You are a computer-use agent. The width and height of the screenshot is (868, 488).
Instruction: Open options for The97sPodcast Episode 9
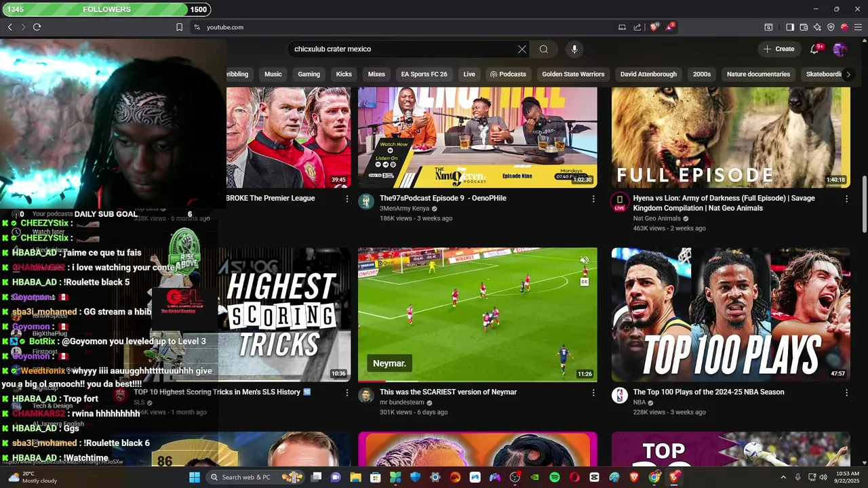(x=593, y=199)
